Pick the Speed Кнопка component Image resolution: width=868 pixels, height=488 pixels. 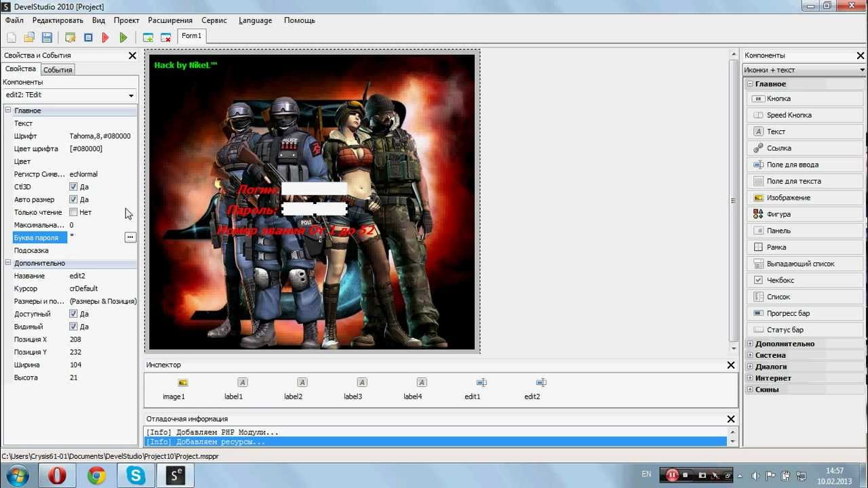click(806, 115)
